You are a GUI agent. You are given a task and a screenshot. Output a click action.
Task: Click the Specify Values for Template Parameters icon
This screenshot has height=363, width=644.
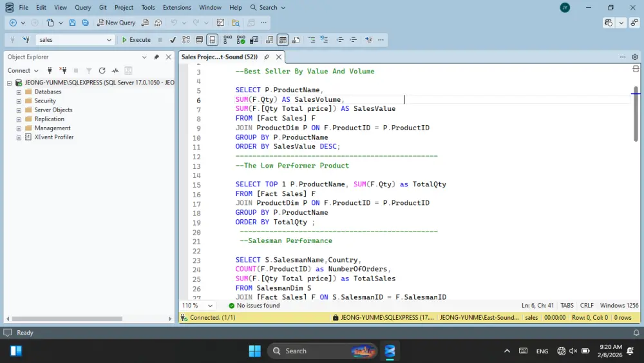coord(368,40)
